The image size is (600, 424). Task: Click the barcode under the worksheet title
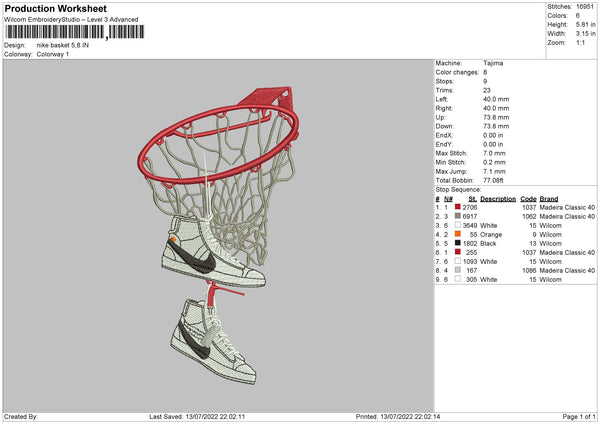tap(75, 32)
